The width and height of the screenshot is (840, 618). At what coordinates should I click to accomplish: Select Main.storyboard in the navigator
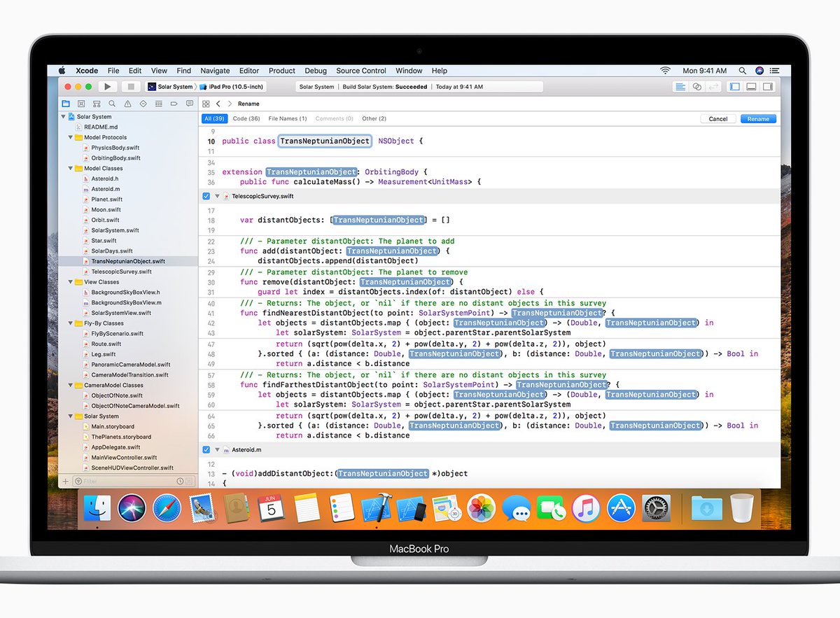[113, 426]
